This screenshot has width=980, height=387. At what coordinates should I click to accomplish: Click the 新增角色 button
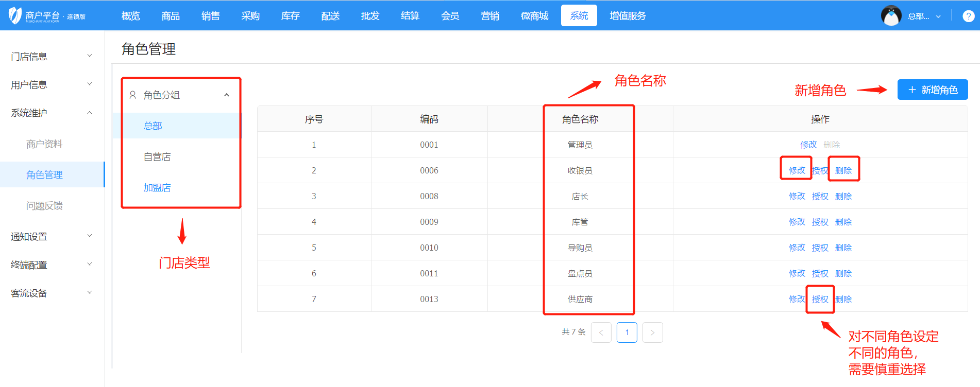[x=932, y=90]
